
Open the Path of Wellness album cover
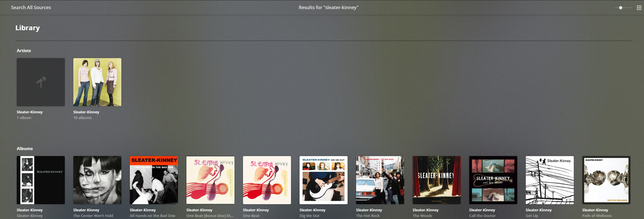(606, 180)
